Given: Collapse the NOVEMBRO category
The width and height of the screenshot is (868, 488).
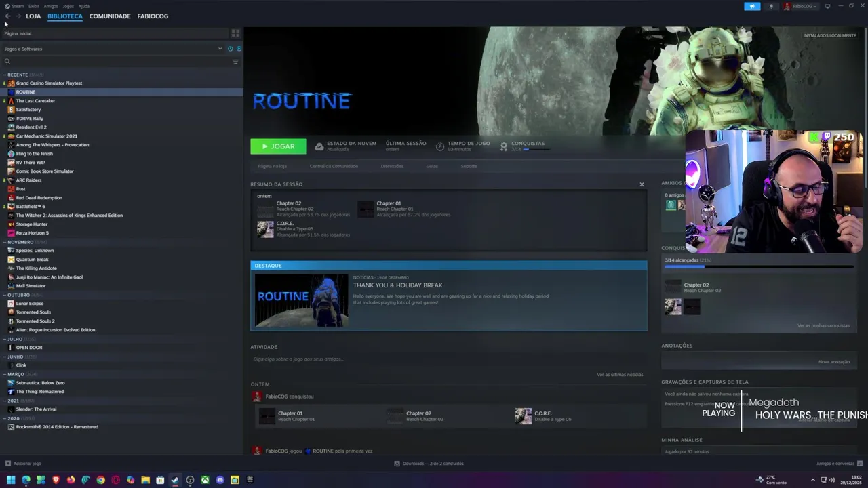Looking at the screenshot, I should point(5,242).
